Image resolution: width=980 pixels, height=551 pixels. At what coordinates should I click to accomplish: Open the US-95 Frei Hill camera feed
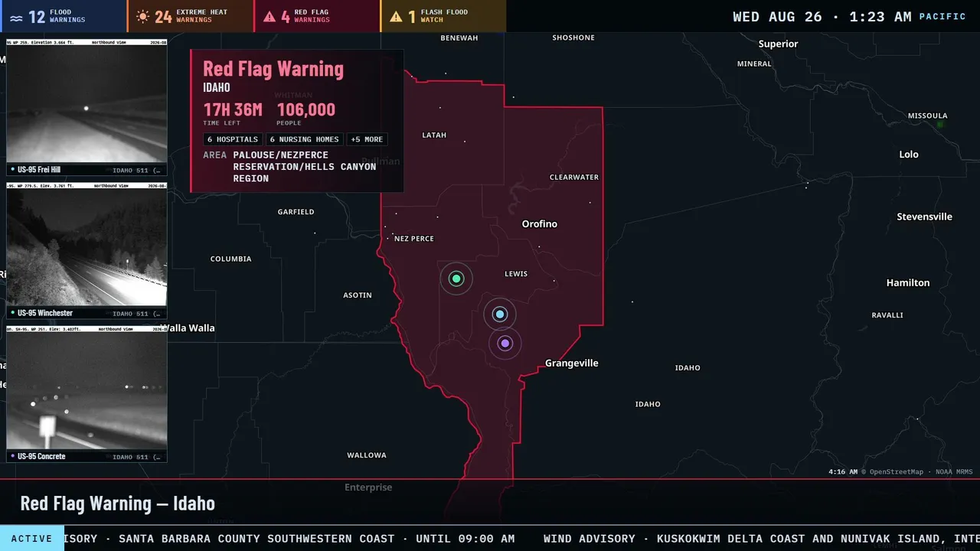87,107
